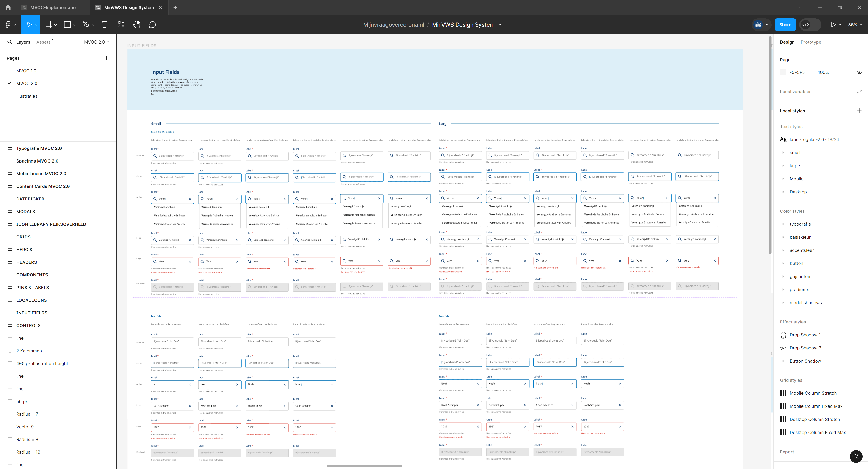Select the Move tool
868x469 pixels.
[x=29, y=25]
